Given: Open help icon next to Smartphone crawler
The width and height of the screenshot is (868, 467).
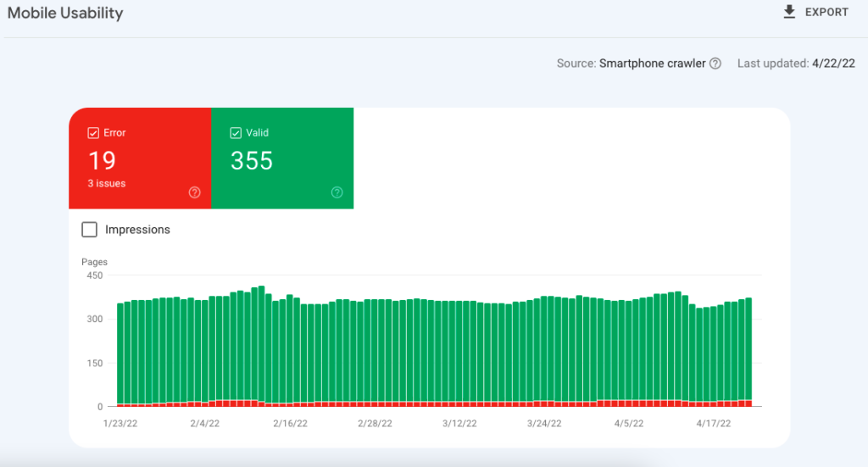Looking at the screenshot, I should click(715, 64).
